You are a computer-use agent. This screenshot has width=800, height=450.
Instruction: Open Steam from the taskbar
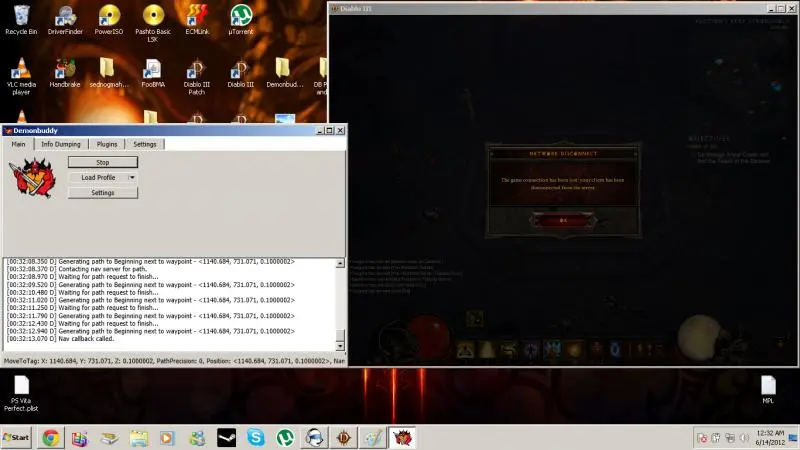pos(226,438)
